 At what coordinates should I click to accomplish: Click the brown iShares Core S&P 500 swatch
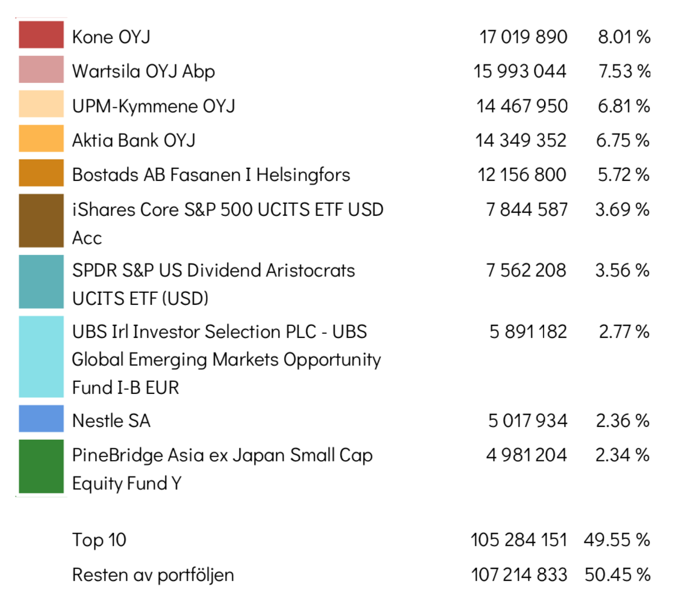click(41, 220)
